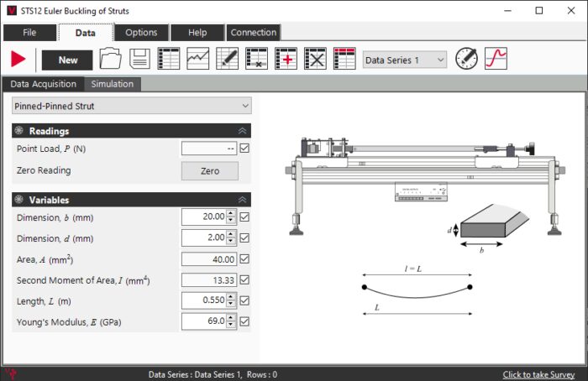Toggle the Second Moment of Area checkbox
This screenshot has width=588, height=381.
pyautogui.click(x=244, y=279)
